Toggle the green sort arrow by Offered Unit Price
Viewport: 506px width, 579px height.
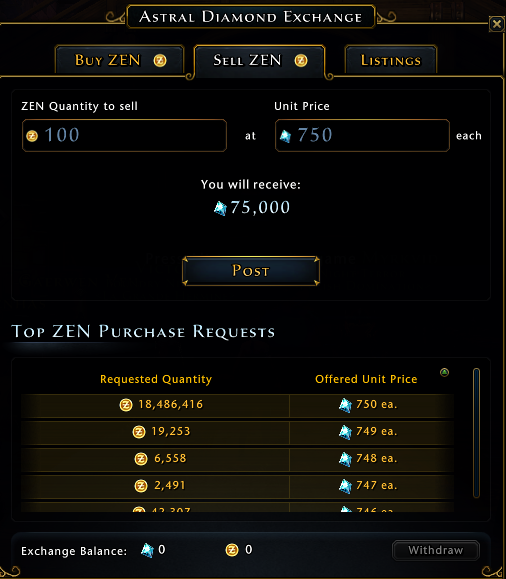coord(444,372)
